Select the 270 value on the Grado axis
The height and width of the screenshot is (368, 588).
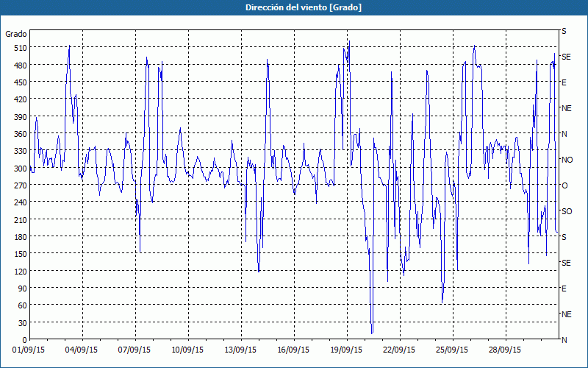pos(21,185)
